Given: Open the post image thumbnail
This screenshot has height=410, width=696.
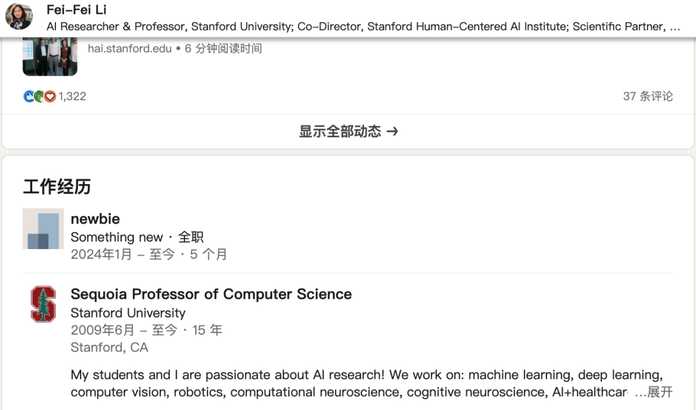Looking at the screenshot, I should 50,56.
